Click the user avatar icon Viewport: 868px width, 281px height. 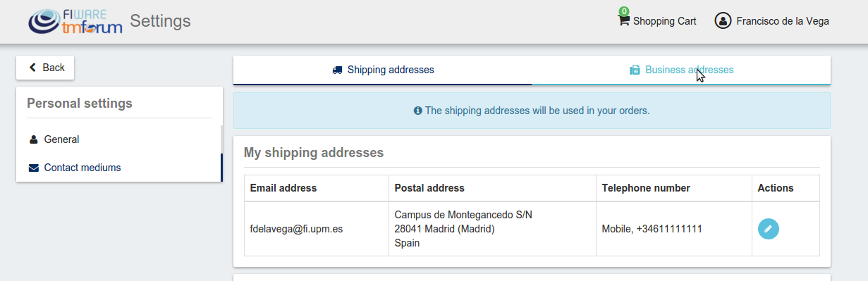(723, 21)
